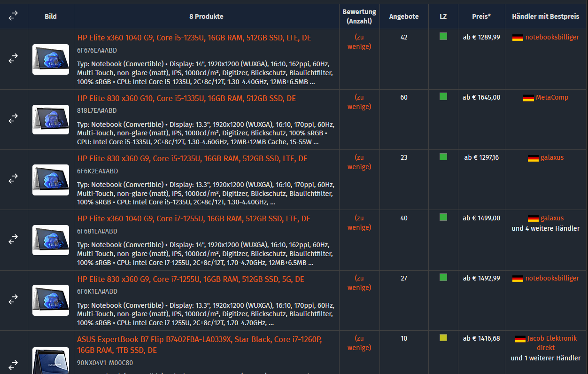This screenshot has height=374, width=588.
Task: Click green availability square for € 1492,99 row
Action: coord(443,277)
